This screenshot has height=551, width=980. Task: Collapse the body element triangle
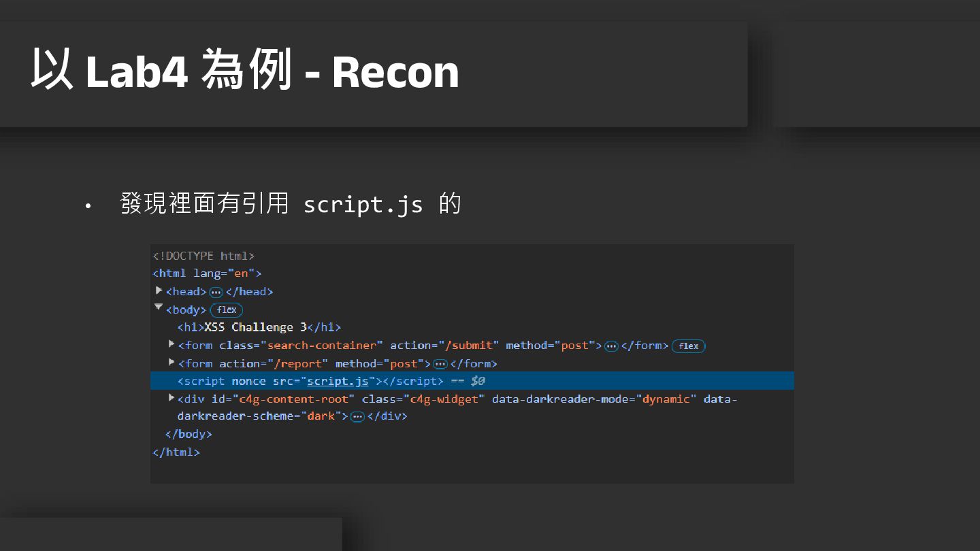pos(159,308)
